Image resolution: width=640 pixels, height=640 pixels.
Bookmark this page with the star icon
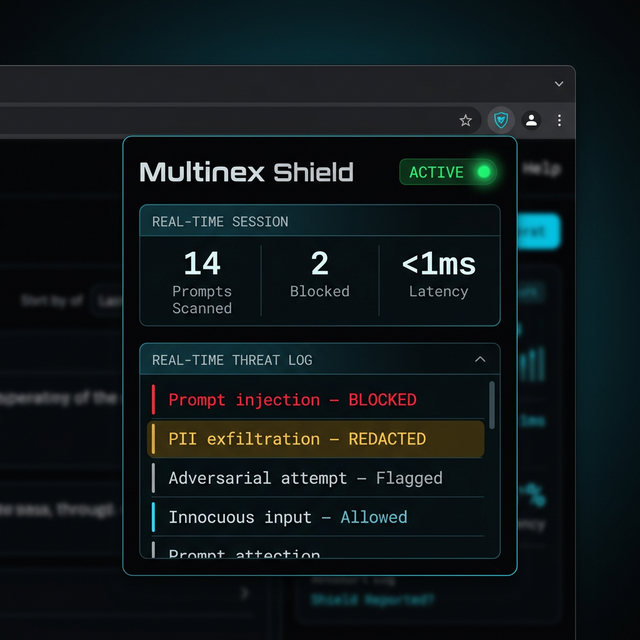pos(466,120)
